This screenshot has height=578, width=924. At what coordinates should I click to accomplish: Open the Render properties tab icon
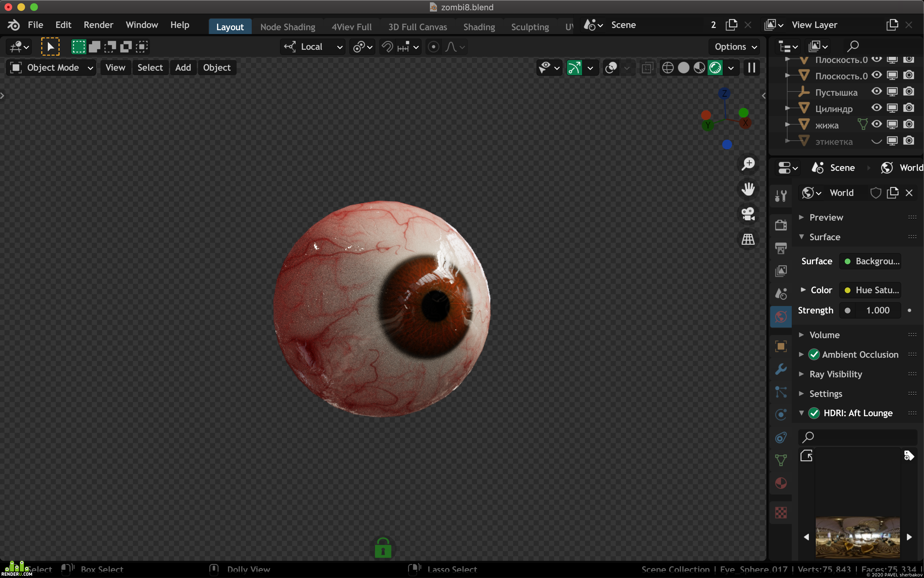point(781,225)
